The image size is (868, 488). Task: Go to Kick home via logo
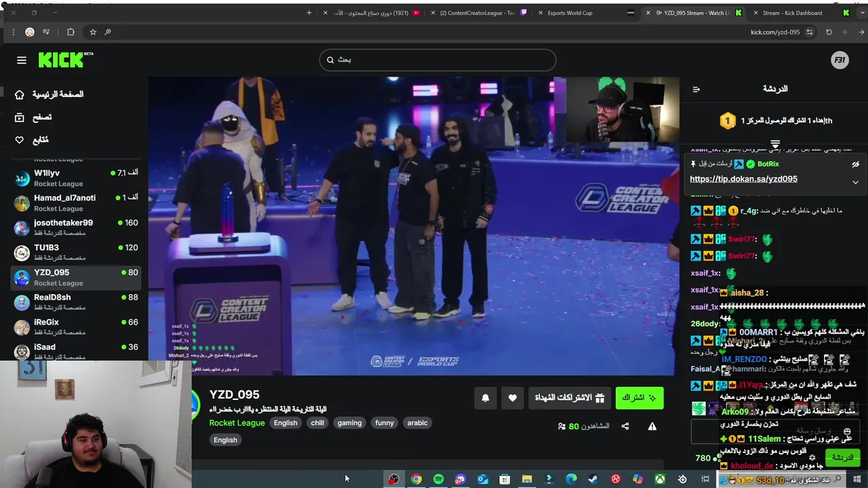coord(65,60)
